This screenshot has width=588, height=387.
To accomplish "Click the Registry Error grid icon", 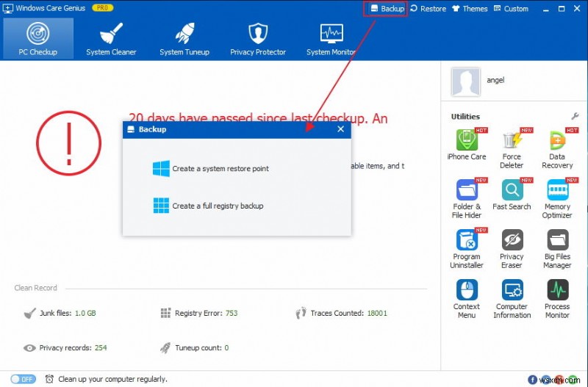I will 166,313.
